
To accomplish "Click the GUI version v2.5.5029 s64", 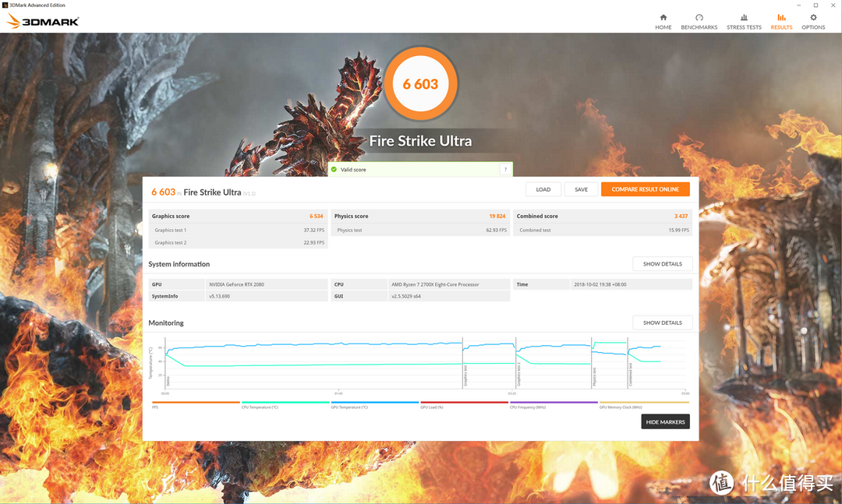I will 406,296.
